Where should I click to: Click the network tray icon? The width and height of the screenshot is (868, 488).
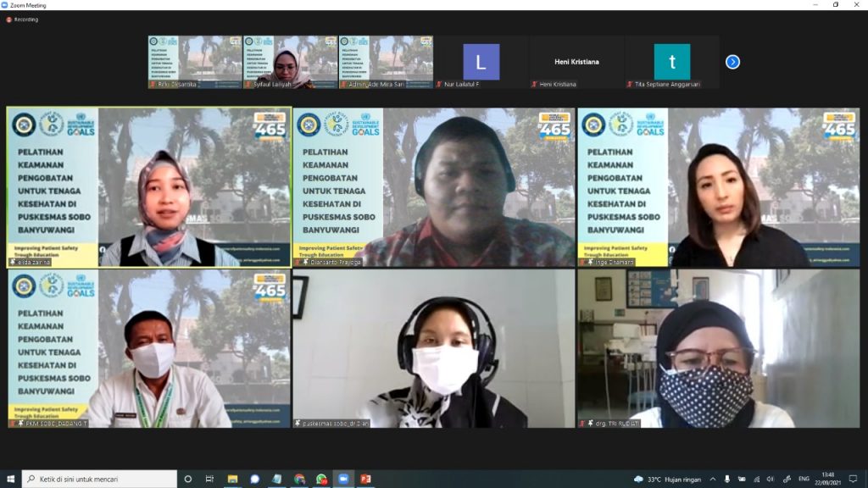click(x=756, y=480)
